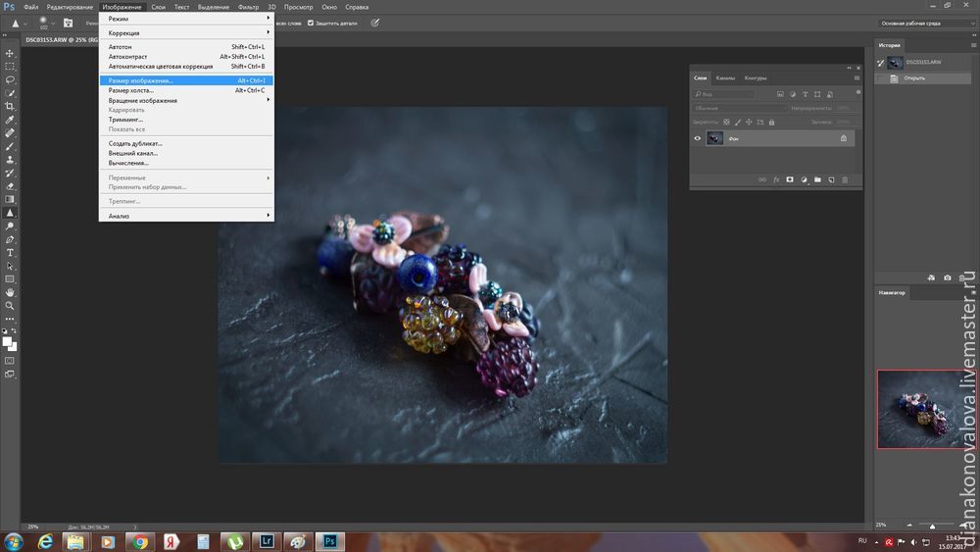The width and height of the screenshot is (980, 552).
Task: Swap foreground and background colors
Action: click(15, 330)
